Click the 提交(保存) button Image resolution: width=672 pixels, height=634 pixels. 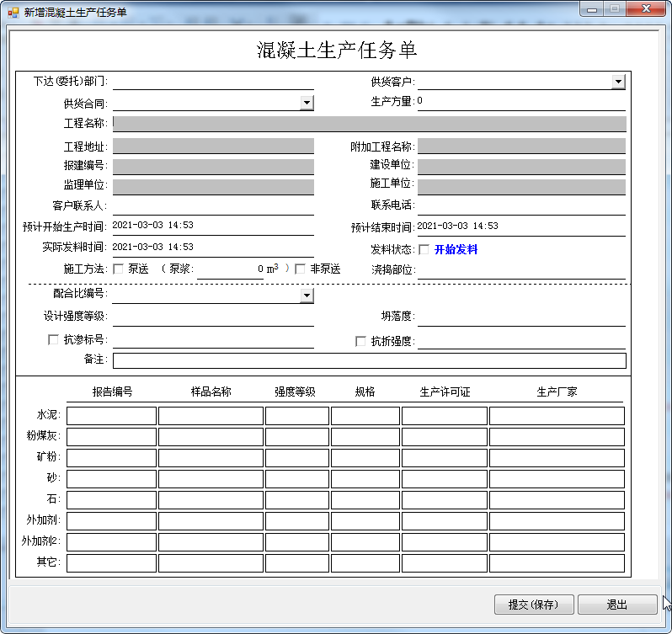(x=534, y=605)
